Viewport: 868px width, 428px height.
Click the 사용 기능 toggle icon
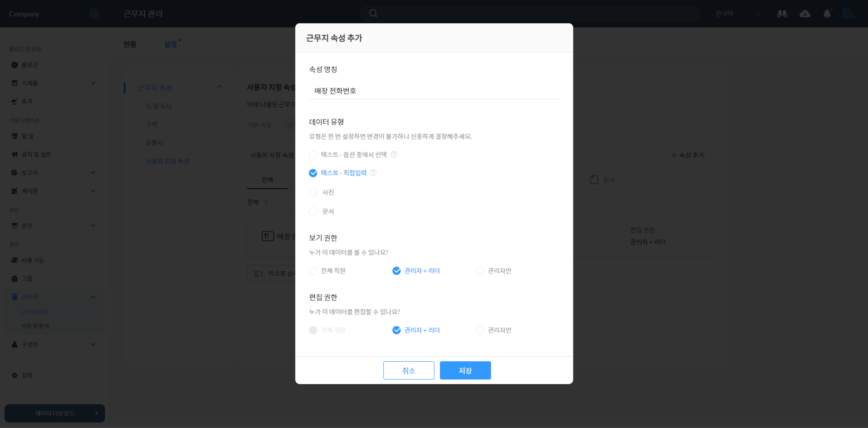click(x=14, y=260)
